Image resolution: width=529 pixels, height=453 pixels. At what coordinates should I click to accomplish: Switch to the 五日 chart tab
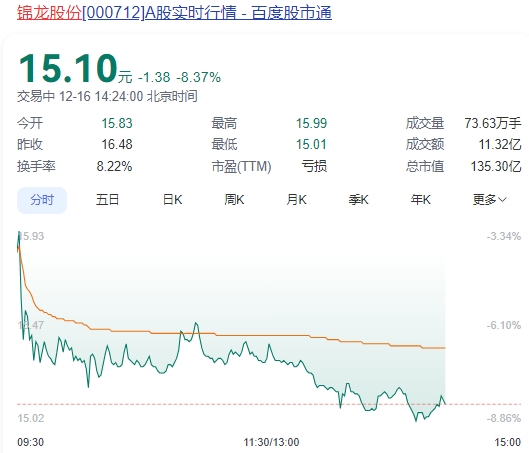(x=107, y=200)
